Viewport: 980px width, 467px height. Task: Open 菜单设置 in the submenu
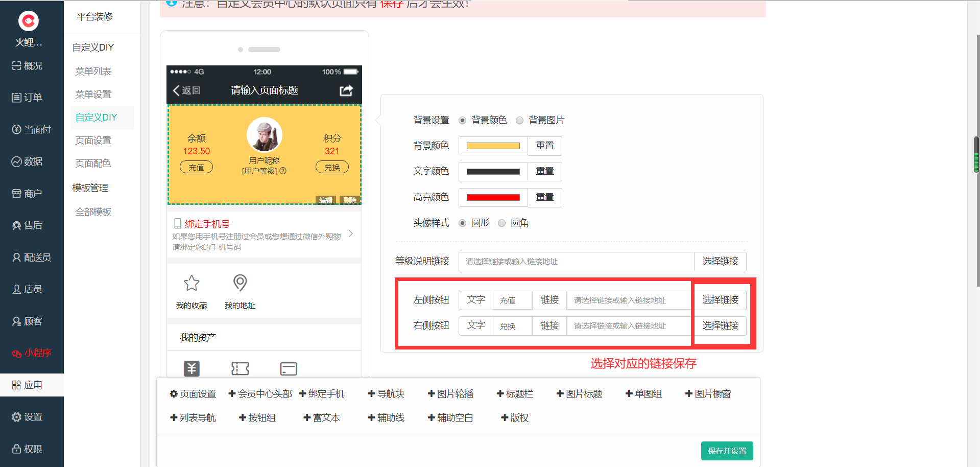93,95
